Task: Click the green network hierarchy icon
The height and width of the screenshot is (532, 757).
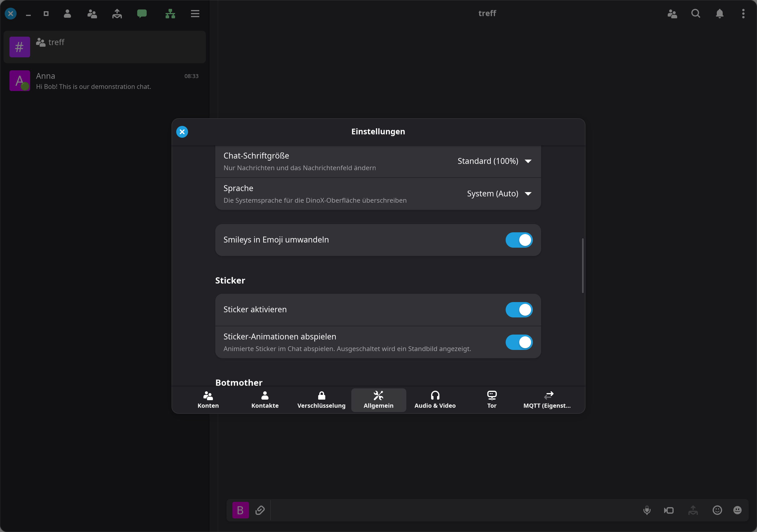Action: [170, 14]
